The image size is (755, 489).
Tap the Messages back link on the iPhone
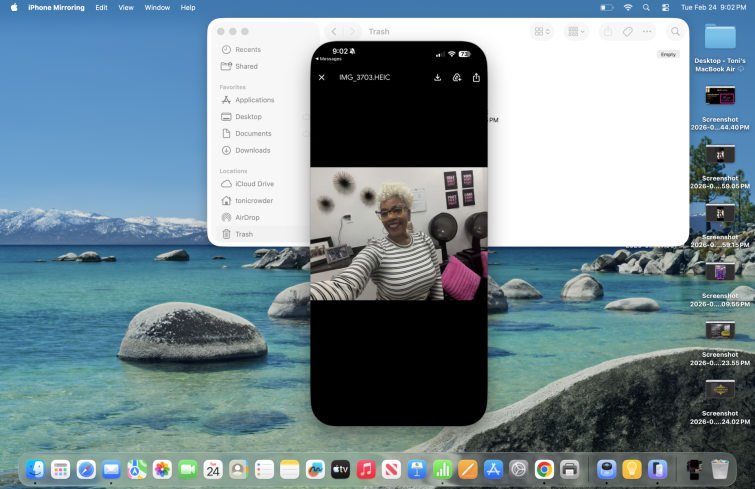329,59
